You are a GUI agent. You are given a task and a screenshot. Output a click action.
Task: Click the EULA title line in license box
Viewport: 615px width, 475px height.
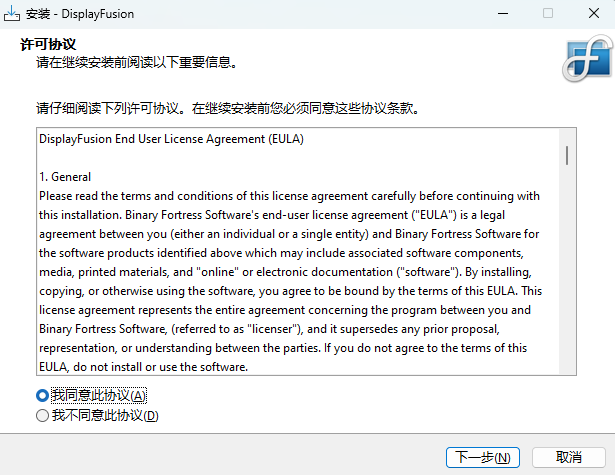(x=171, y=138)
